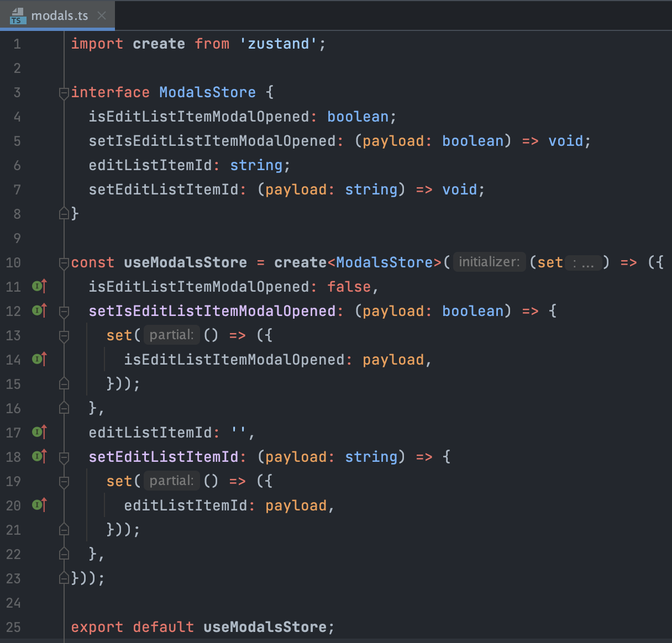Place cursor on 'zustand' import string

point(278,44)
